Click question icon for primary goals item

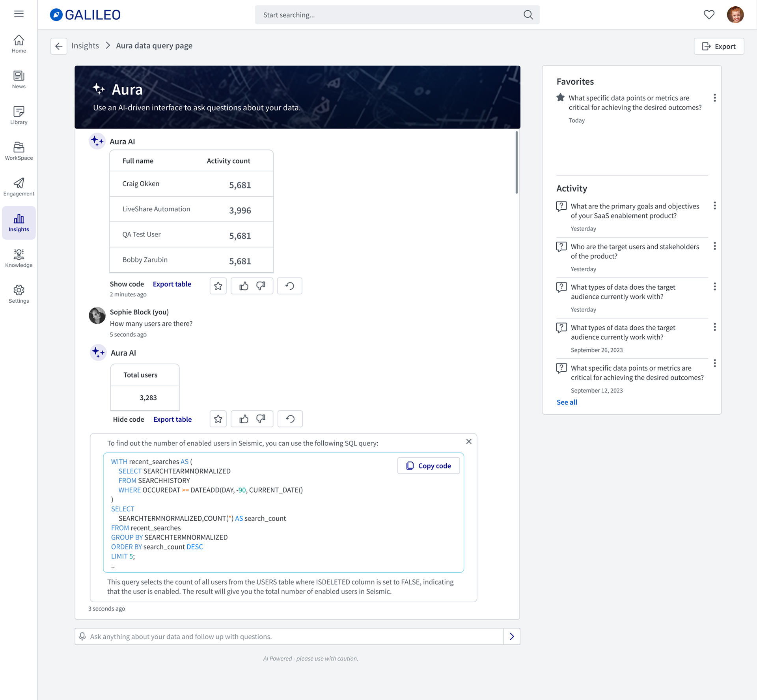click(561, 207)
